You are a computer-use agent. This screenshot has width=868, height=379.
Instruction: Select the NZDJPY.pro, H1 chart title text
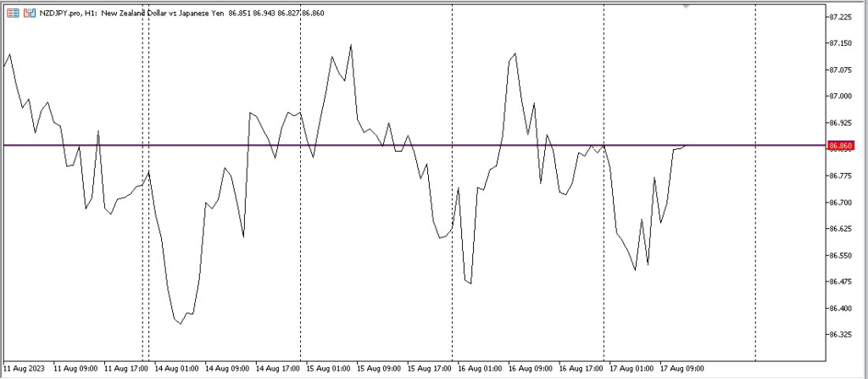tap(69, 14)
